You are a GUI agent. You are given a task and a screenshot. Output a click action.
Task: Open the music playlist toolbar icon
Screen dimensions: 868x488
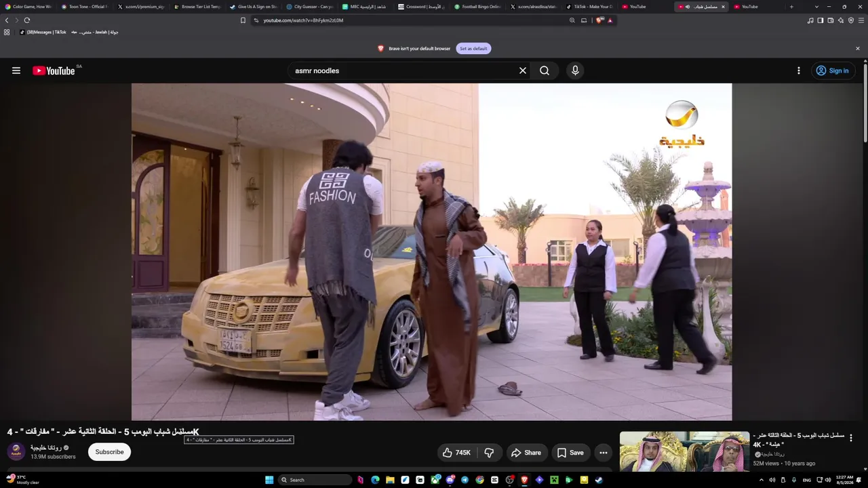[x=810, y=20]
